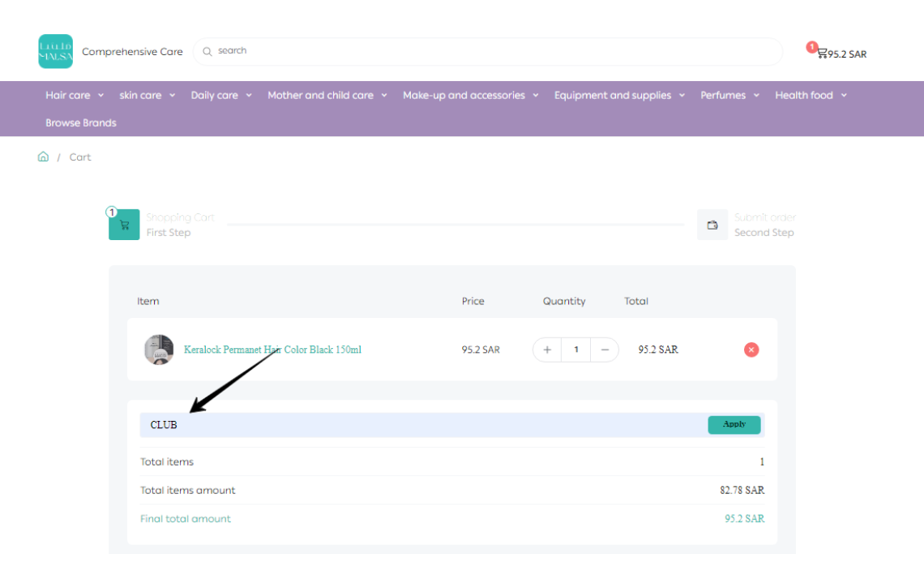Click First Step label
This screenshot has height=584, width=924.
click(169, 233)
